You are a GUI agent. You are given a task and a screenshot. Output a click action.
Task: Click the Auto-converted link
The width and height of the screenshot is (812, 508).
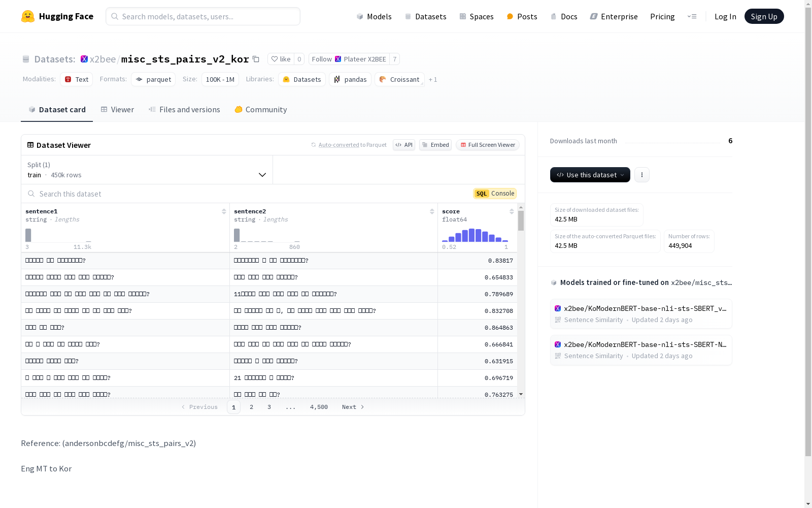(339, 145)
